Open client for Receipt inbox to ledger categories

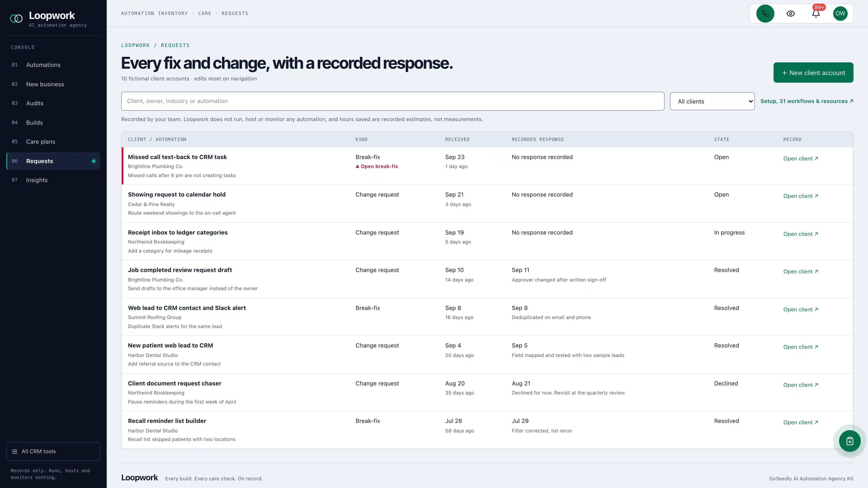click(x=801, y=234)
